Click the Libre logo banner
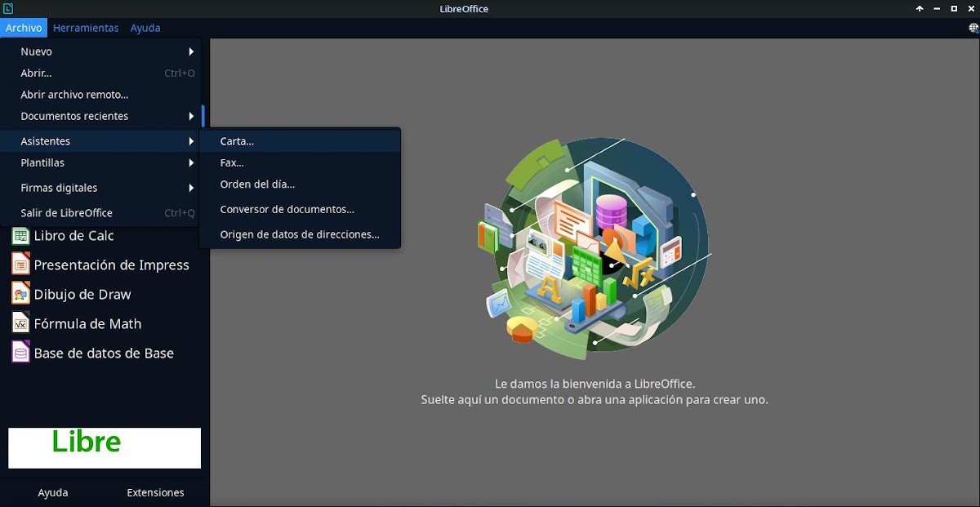This screenshot has width=980, height=507. (104, 447)
